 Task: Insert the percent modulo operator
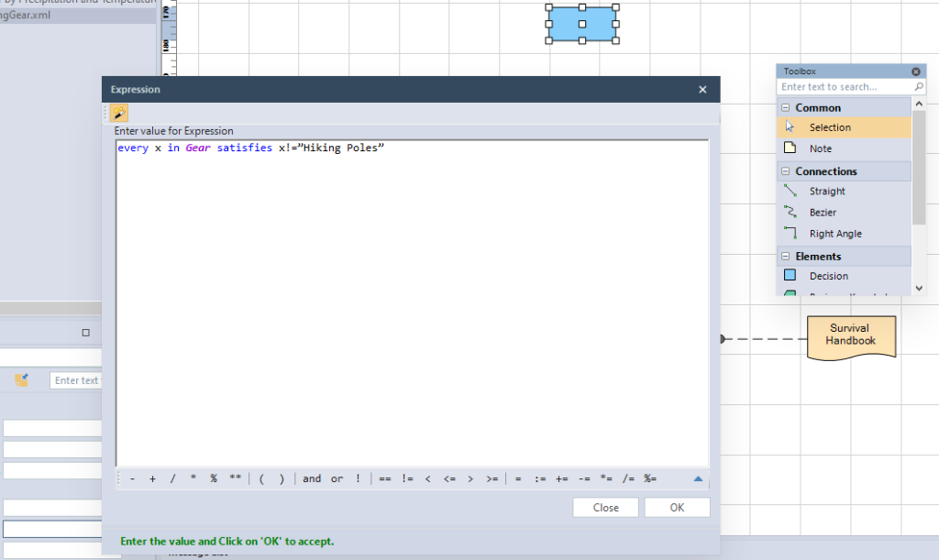coord(213,478)
